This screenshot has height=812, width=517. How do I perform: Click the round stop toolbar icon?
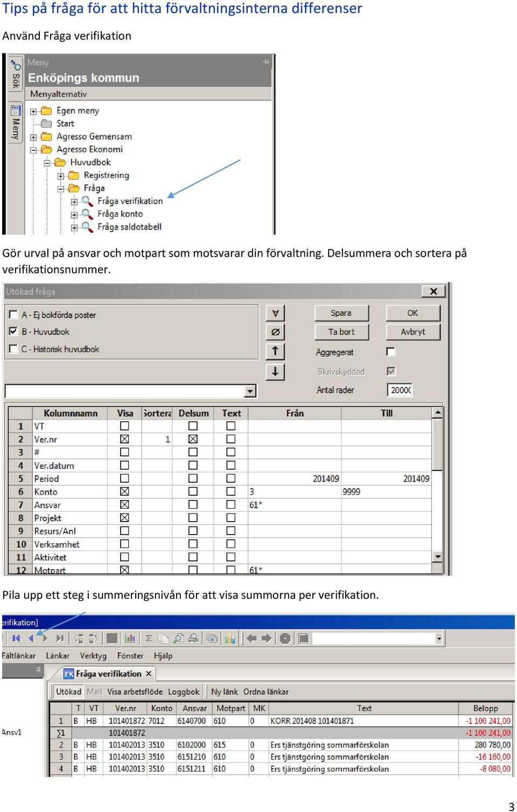pyautogui.click(x=285, y=639)
